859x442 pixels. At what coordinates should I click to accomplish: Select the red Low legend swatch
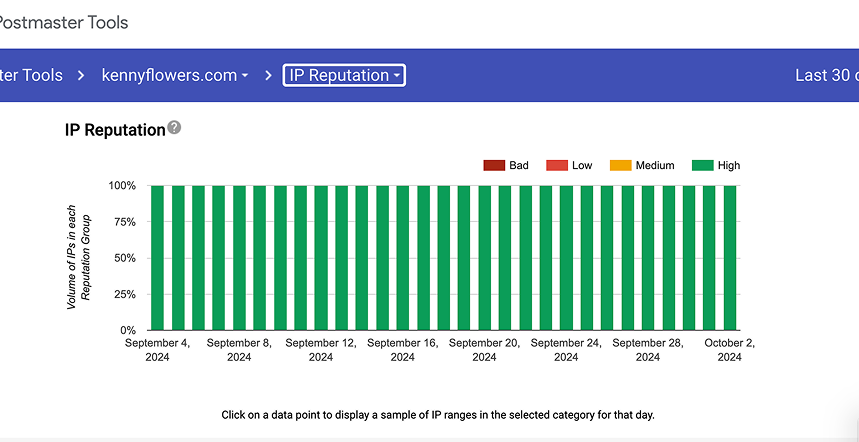(x=554, y=165)
